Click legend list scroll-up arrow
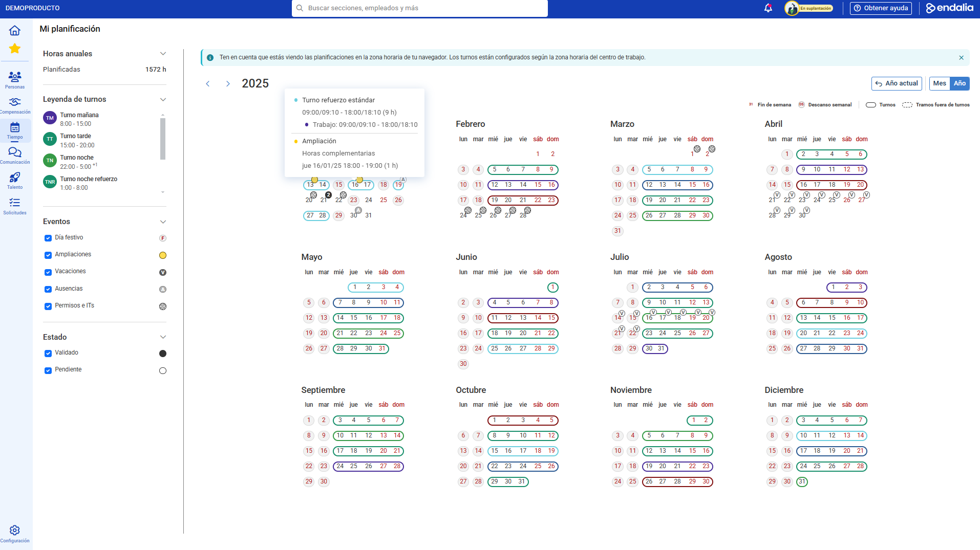The width and height of the screenshot is (980, 550). (x=163, y=115)
